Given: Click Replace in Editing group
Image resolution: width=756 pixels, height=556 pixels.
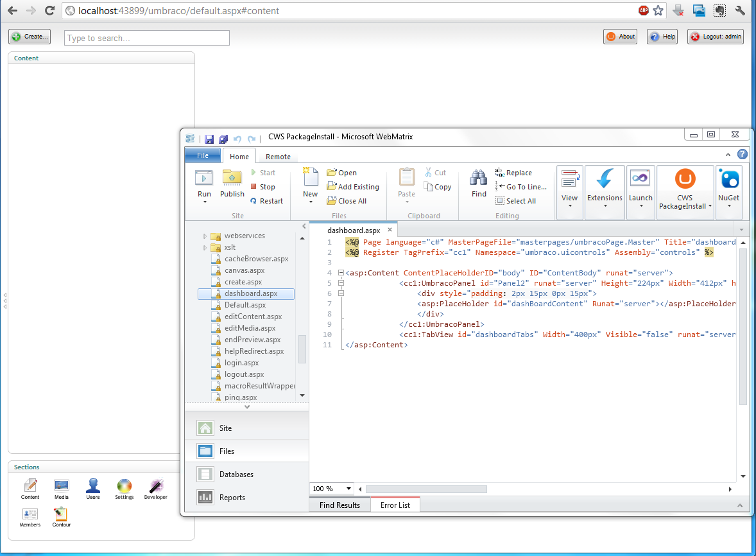Looking at the screenshot, I should 513,173.
